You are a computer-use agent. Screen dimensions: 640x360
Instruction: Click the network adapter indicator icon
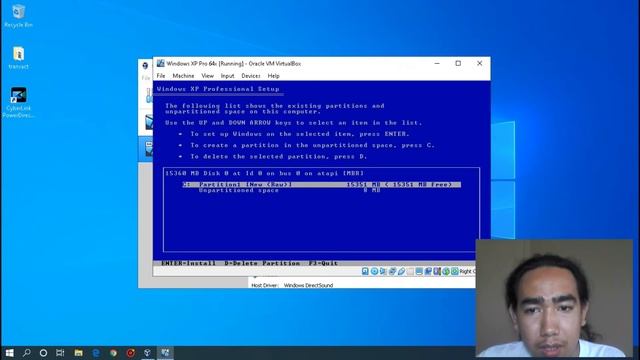click(392, 271)
